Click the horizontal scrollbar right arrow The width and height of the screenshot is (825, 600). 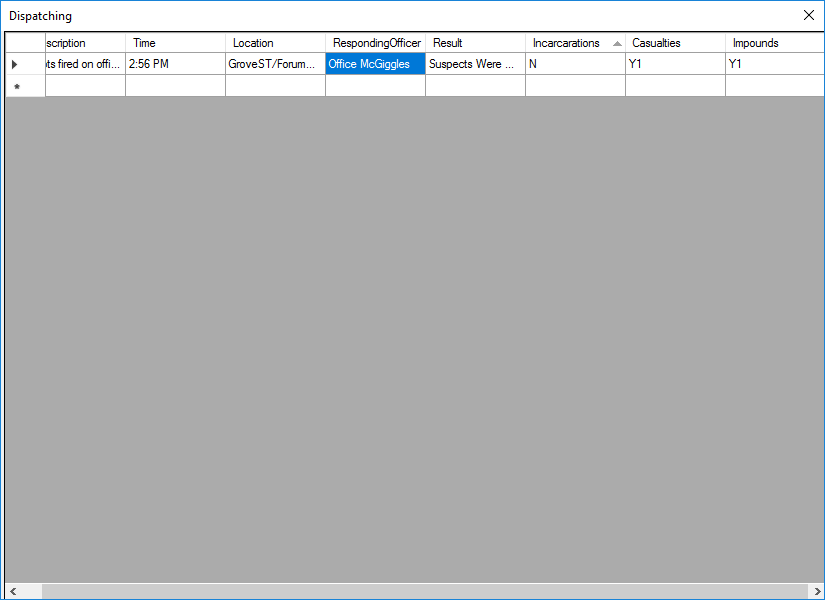tap(817, 591)
